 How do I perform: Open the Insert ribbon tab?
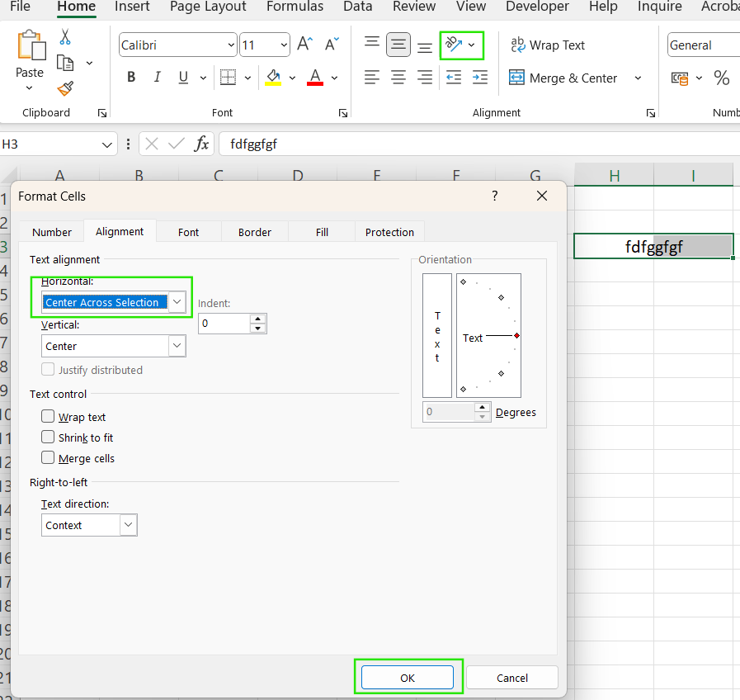pos(132,7)
